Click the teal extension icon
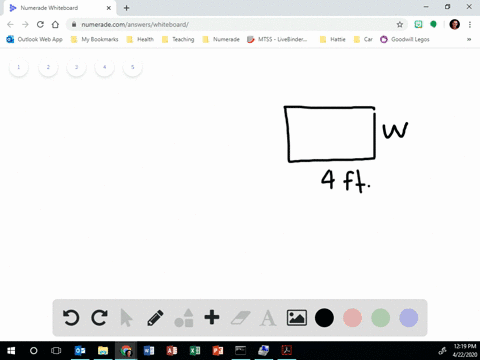The image size is (480, 360). (x=418, y=24)
